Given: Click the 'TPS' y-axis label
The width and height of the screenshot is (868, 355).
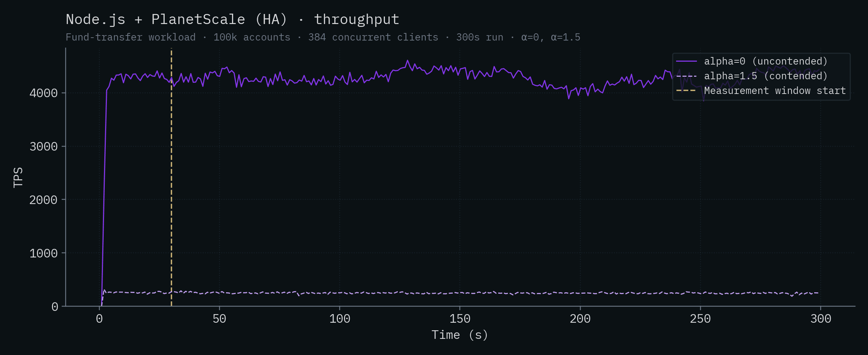Looking at the screenshot, I should point(18,177).
